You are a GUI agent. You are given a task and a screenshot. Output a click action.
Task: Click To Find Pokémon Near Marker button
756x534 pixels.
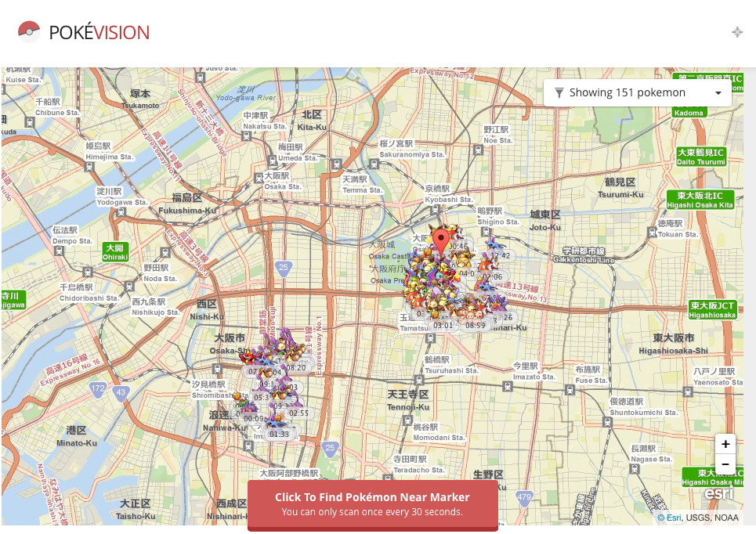pos(373,504)
